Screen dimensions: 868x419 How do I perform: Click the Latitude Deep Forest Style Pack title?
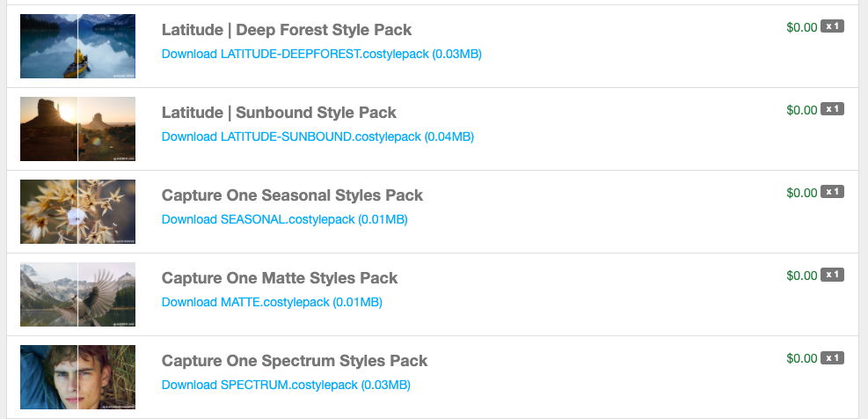tap(287, 30)
